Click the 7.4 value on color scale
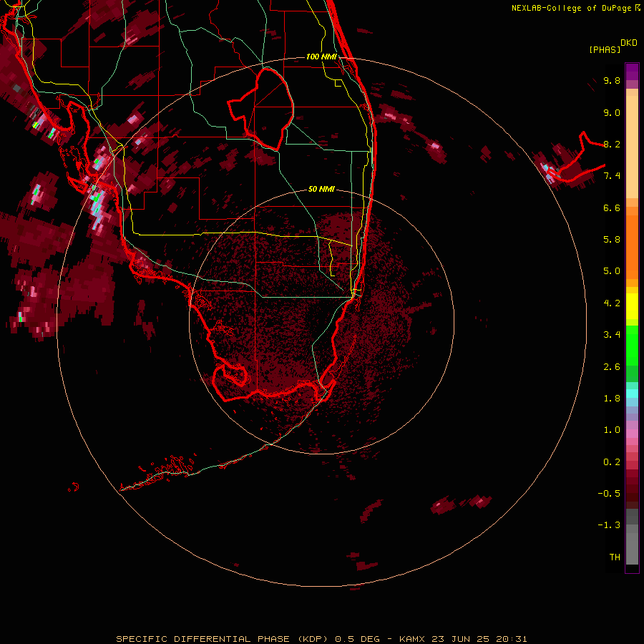Screen dimensions: 644x644 tap(612, 176)
